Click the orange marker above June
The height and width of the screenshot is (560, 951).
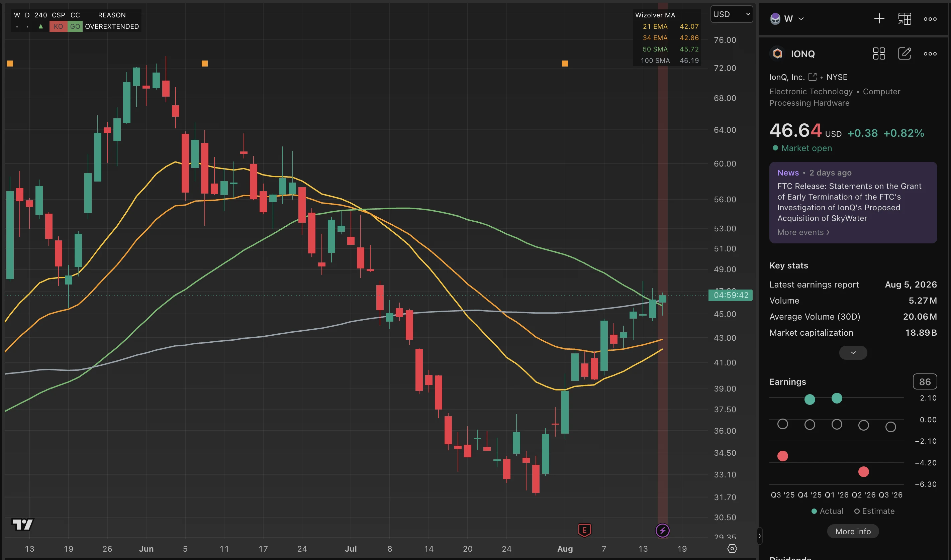pyautogui.click(x=205, y=64)
